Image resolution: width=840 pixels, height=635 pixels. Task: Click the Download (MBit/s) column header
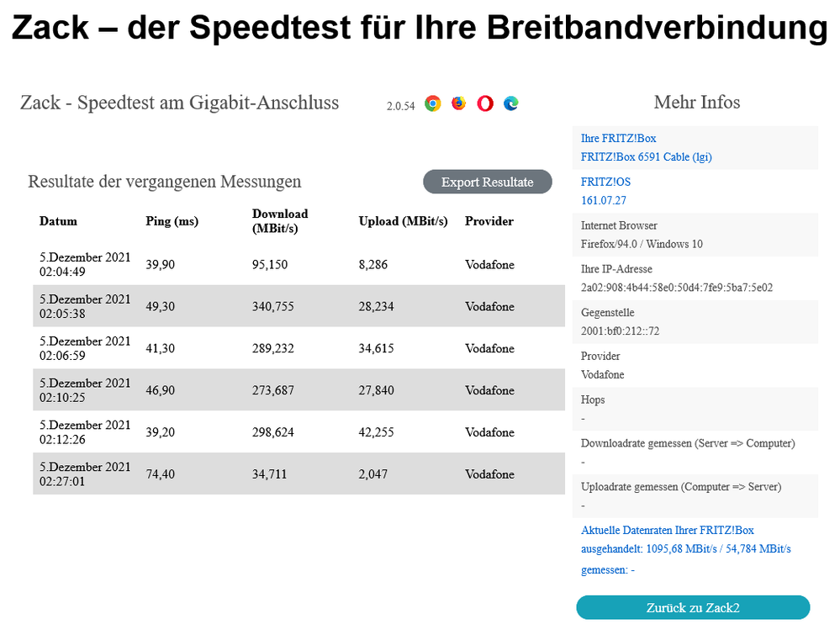[x=280, y=221]
